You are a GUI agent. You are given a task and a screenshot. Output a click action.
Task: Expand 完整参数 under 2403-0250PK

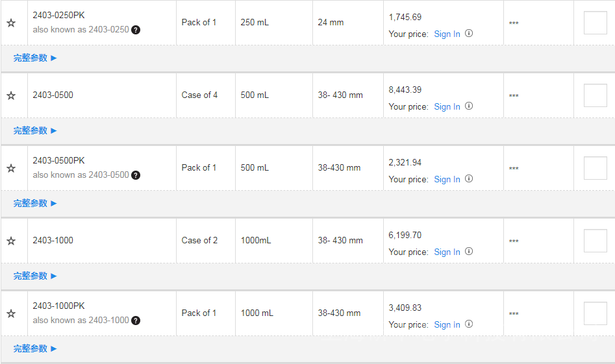[35, 58]
